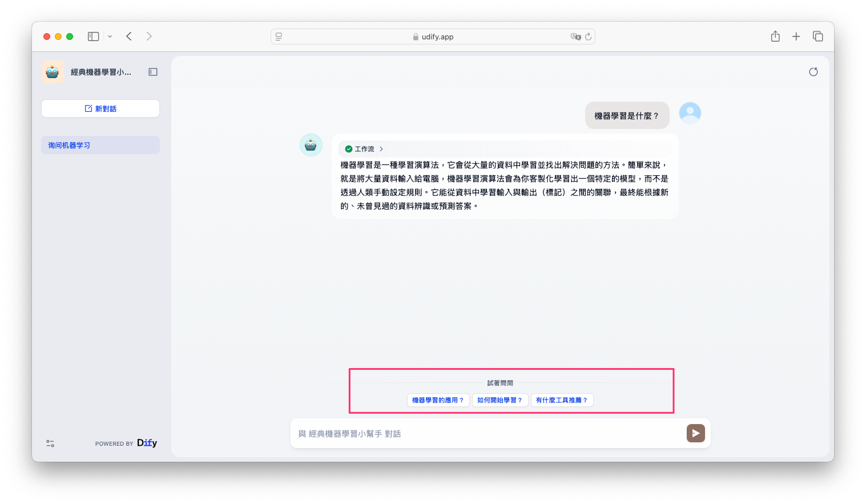Click the chatbot robot avatar in sidebar
The height and width of the screenshot is (504, 866).
tap(53, 72)
